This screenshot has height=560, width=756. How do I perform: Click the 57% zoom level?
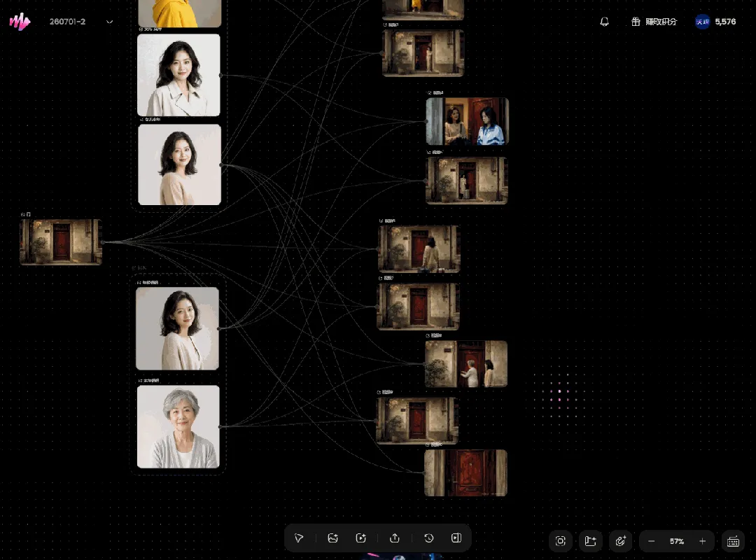click(x=677, y=541)
